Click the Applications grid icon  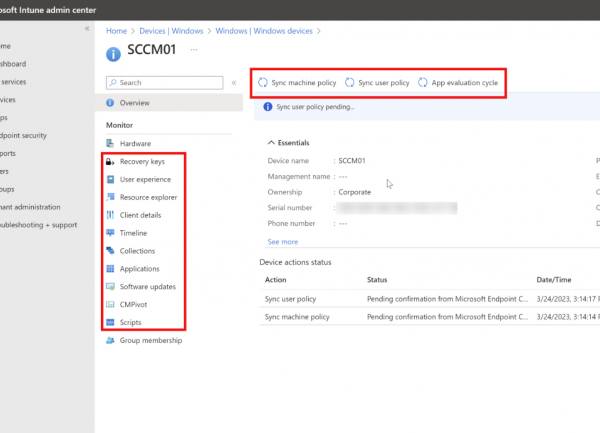110,269
